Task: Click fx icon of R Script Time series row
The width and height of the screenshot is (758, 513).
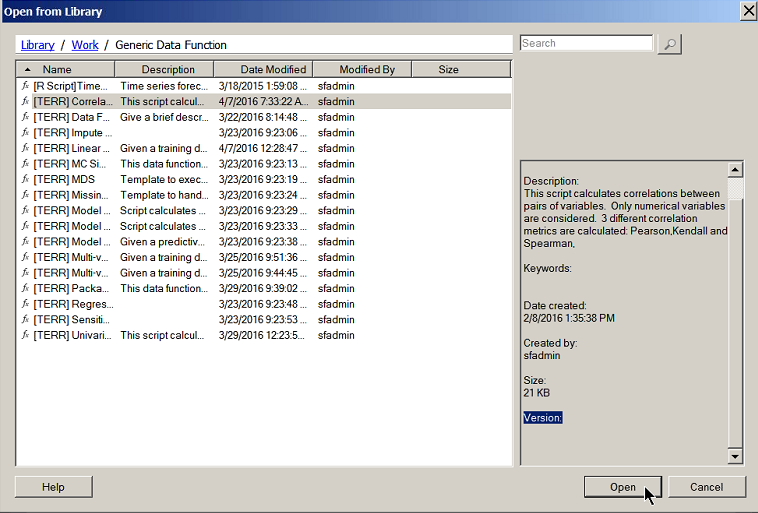Action: point(25,86)
